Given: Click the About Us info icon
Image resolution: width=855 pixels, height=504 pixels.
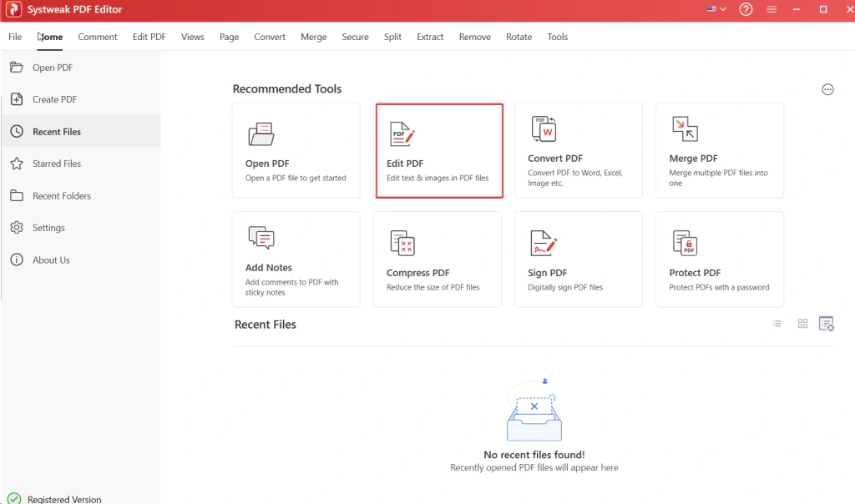Looking at the screenshot, I should [17, 260].
